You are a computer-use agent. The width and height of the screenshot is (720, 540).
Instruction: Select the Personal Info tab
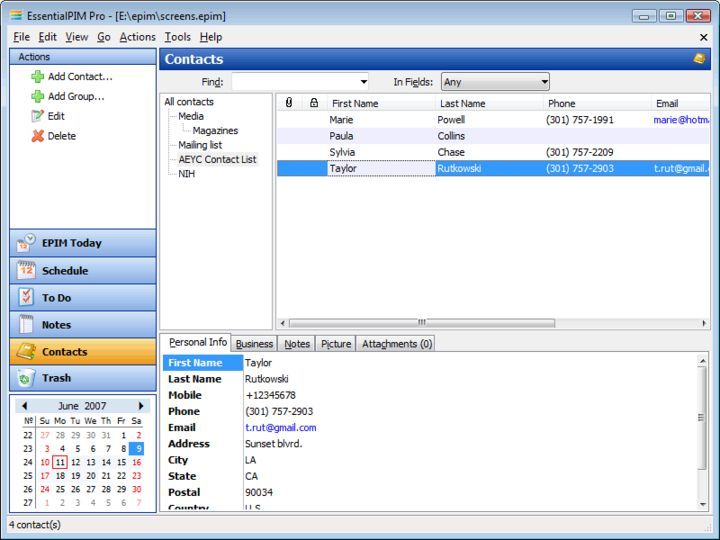[197, 342]
